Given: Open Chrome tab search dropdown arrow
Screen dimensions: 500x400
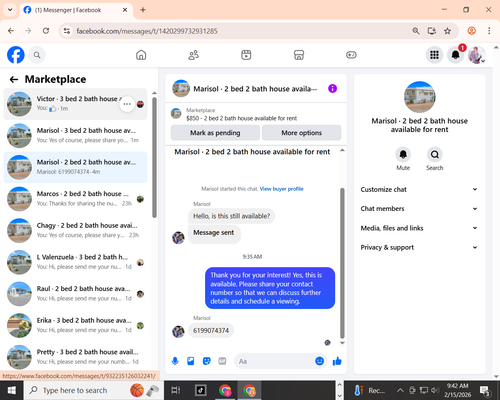Looking at the screenshot, I should (x=10, y=10).
